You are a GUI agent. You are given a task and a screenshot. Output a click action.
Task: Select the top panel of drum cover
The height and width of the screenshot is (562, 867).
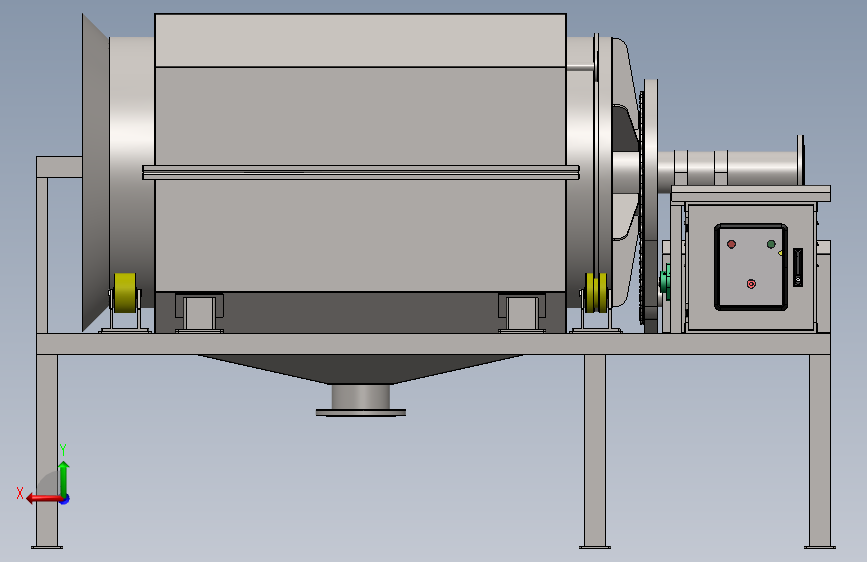click(361, 40)
